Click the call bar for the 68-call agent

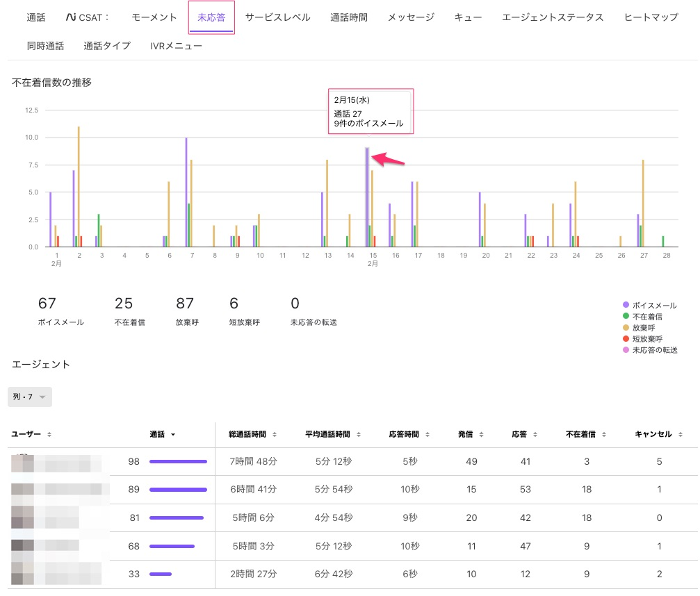tap(172, 546)
